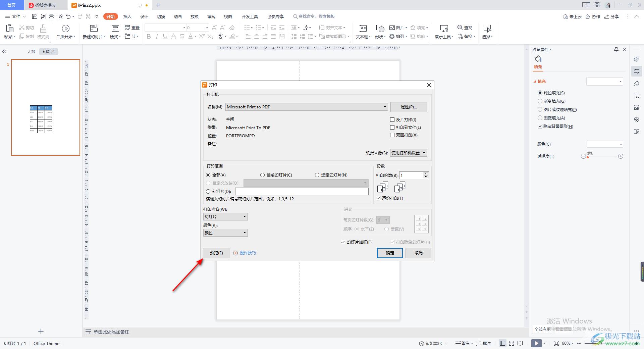Click the format painter icon
644x349 pixels.
[x=43, y=28]
